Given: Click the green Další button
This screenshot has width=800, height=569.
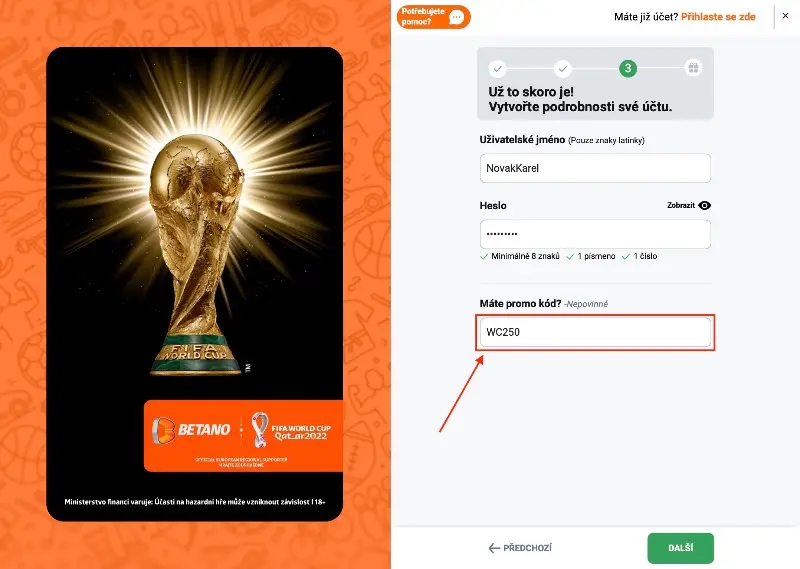Looking at the screenshot, I should [x=681, y=548].
